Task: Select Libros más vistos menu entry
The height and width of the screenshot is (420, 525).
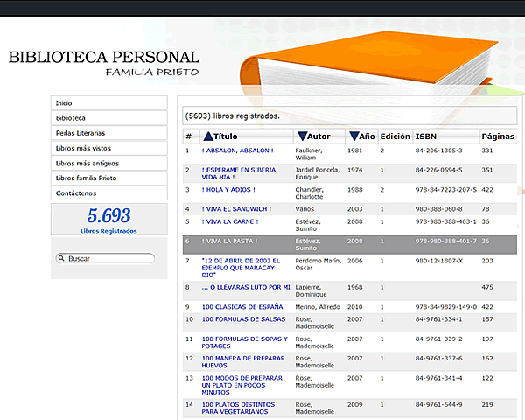Action: click(108, 148)
